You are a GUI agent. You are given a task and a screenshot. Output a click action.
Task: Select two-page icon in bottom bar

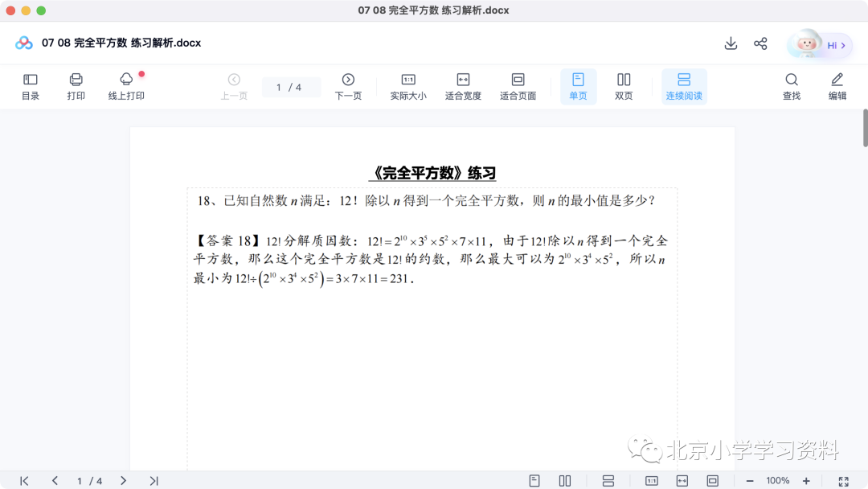565,481
